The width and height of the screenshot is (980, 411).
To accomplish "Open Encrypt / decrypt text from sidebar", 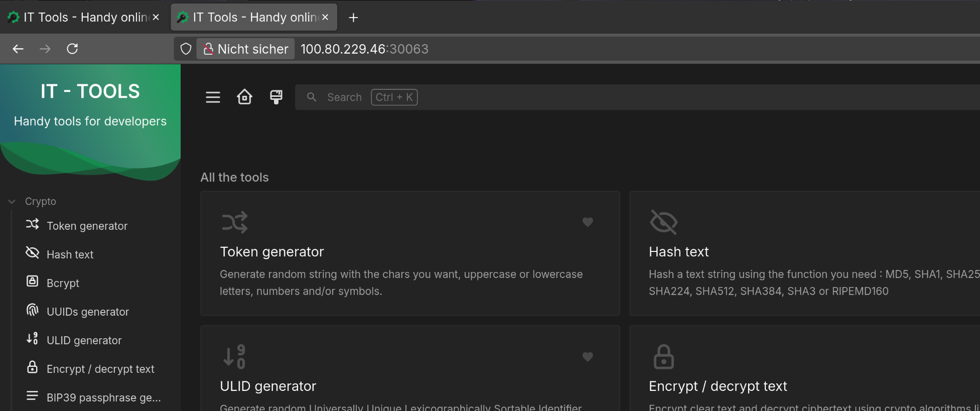I will tap(100, 369).
